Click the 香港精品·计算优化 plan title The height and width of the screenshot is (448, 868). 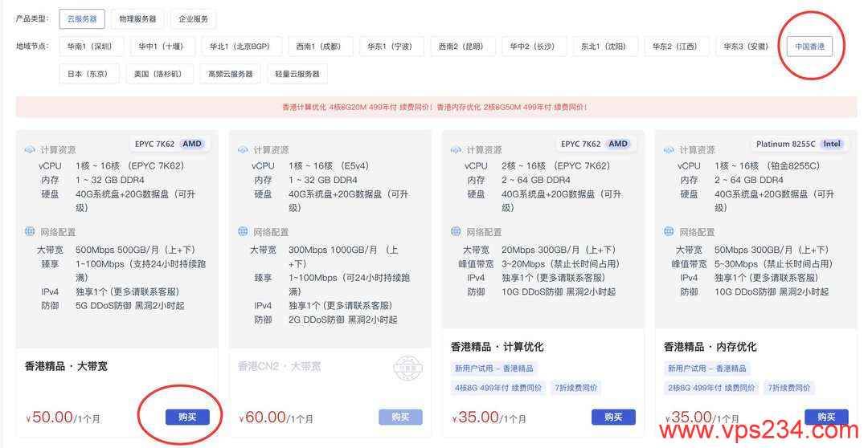tap(497, 347)
